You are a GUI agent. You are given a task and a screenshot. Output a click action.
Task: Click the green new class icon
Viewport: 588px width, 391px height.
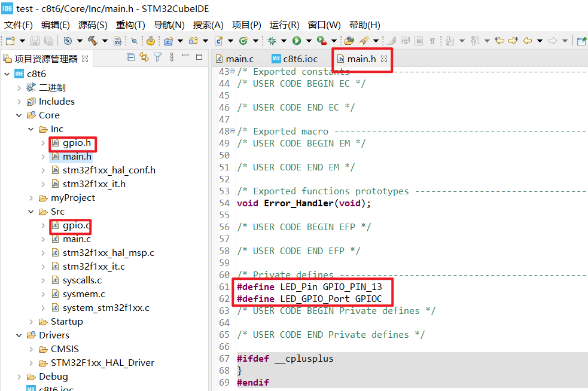(243, 41)
